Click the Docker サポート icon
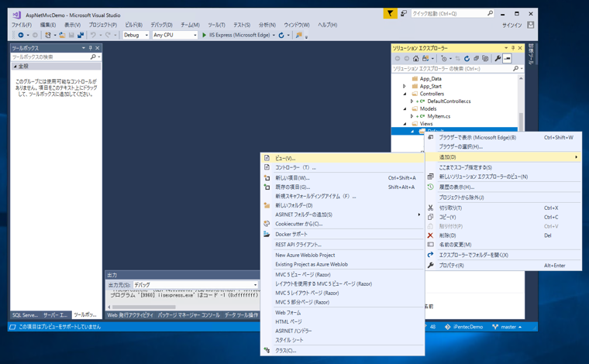The image size is (589, 364). point(267,234)
